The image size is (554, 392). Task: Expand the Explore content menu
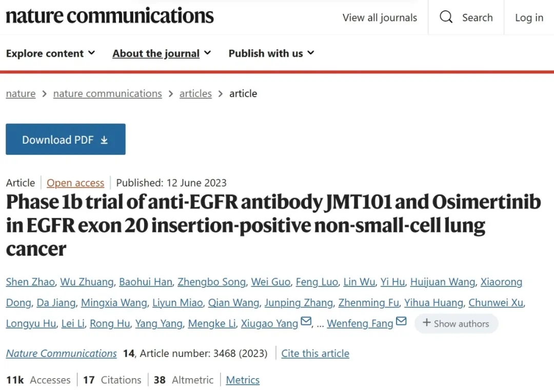[x=50, y=53]
